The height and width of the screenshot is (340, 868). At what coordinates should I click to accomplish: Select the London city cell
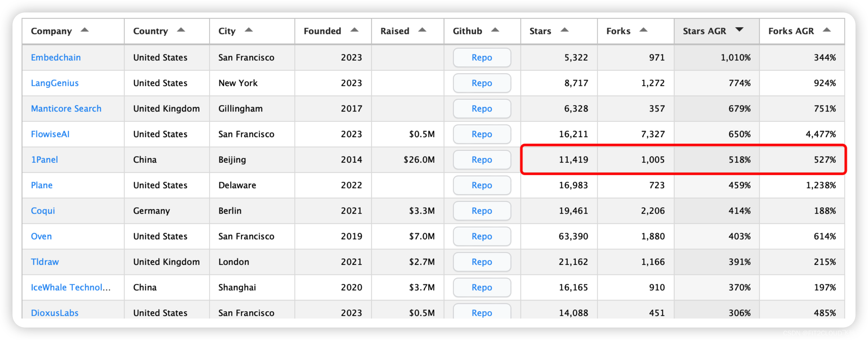point(252,262)
